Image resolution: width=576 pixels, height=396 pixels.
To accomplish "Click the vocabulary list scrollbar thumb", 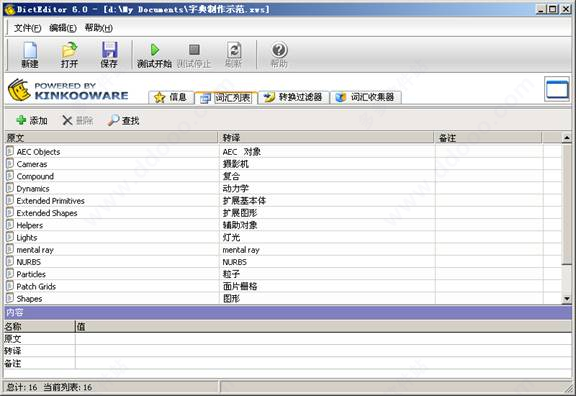I will (x=567, y=204).
